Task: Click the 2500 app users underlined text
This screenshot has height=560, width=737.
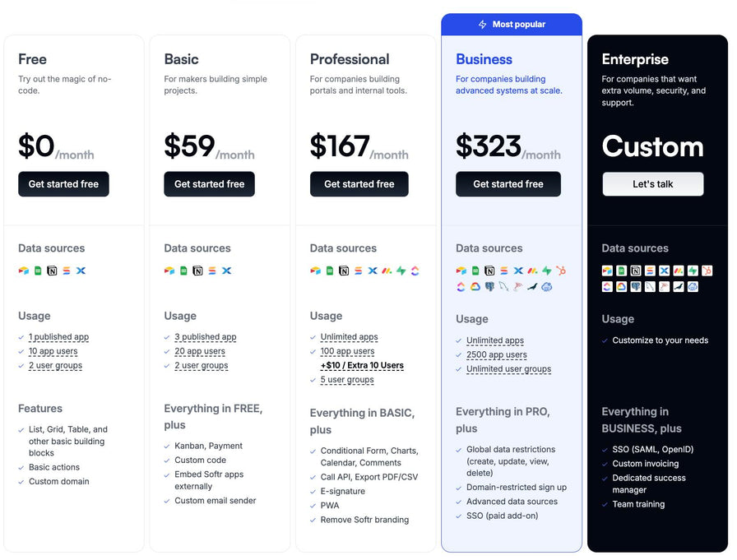Action: click(496, 354)
